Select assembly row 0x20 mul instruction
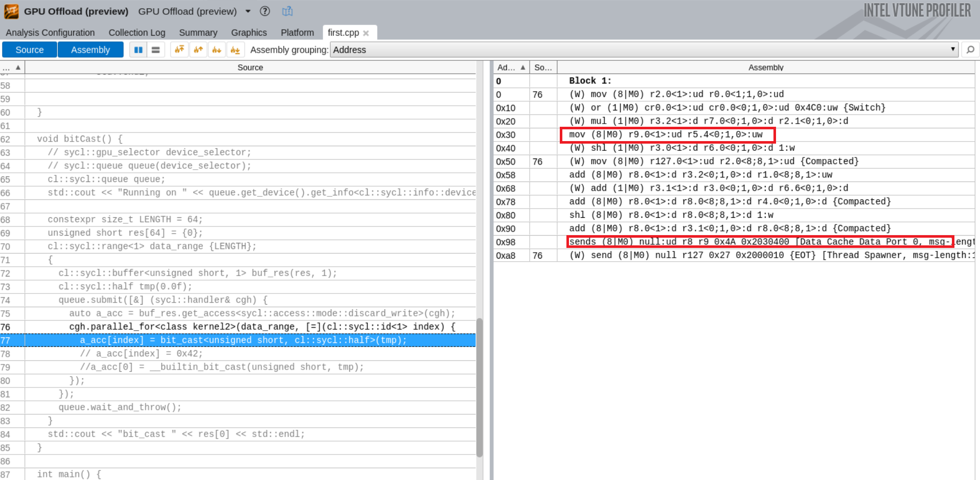980x480 pixels. tap(734, 121)
